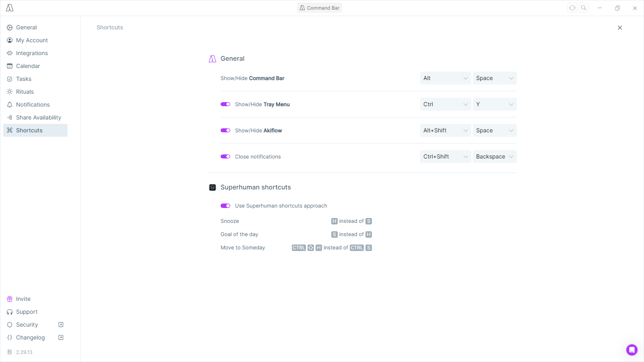Image resolution: width=644 pixels, height=362 pixels.
Task: Click the My Account avatar icon
Action: click(x=10, y=40)
